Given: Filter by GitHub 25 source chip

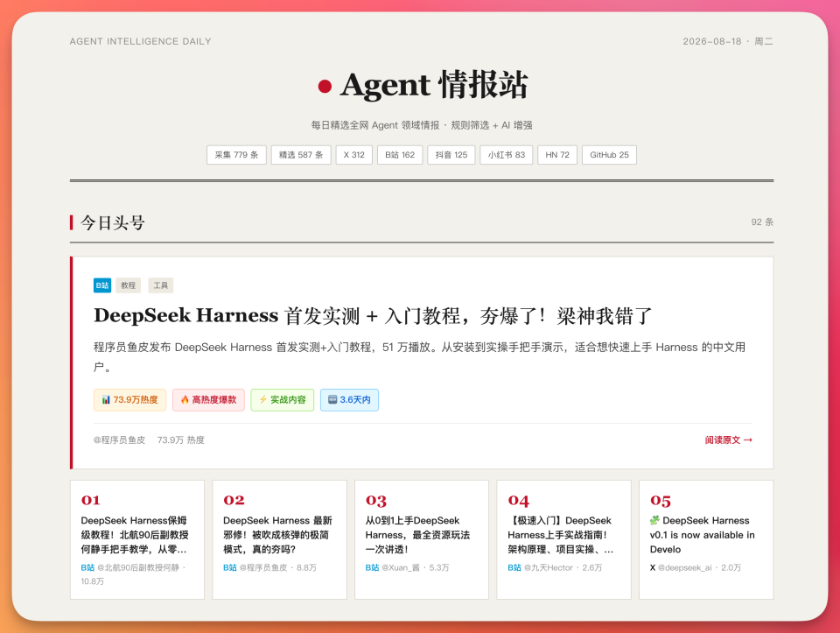Looking at the screenshot, I should coord(610,155).
